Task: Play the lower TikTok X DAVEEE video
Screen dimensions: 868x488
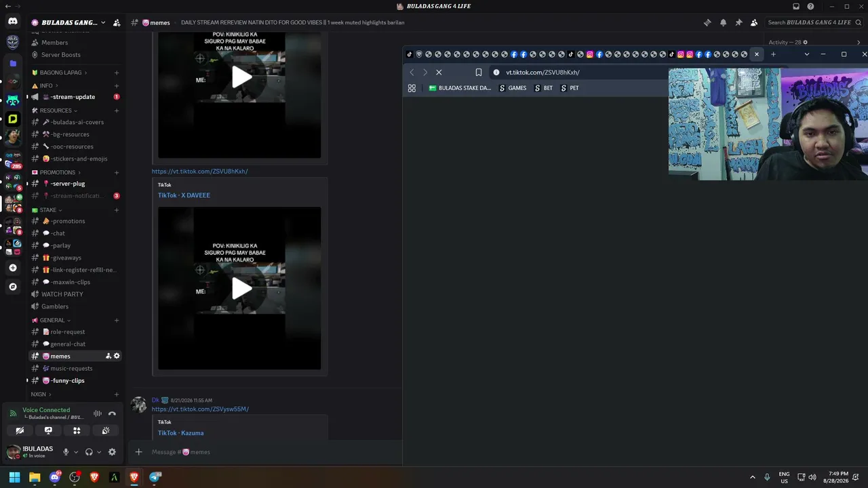Action: click(x=241, y=289)
